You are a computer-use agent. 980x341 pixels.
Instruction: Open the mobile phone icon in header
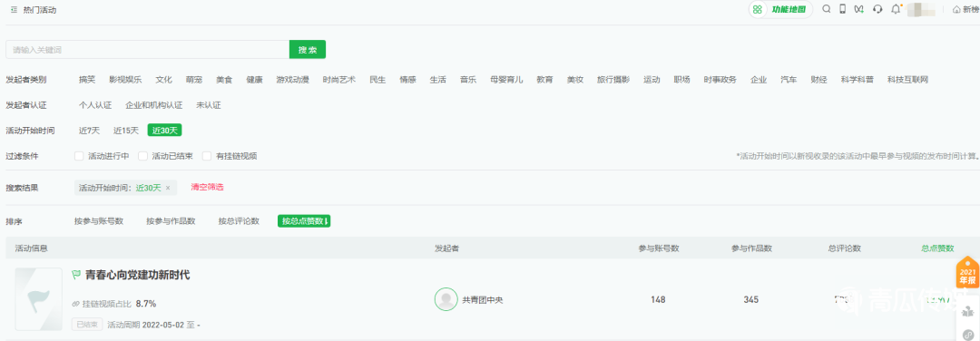(842, 9)
